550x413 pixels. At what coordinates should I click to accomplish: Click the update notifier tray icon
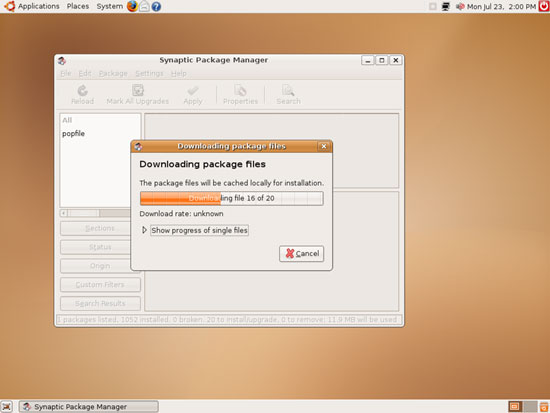click(x=433, y=6)
